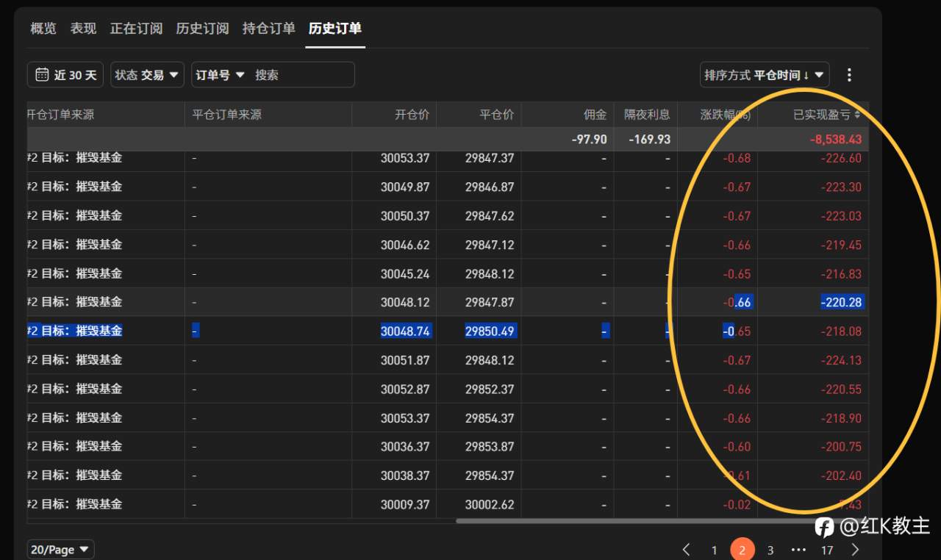Click the close price cell 30002.62

(490, 504)
